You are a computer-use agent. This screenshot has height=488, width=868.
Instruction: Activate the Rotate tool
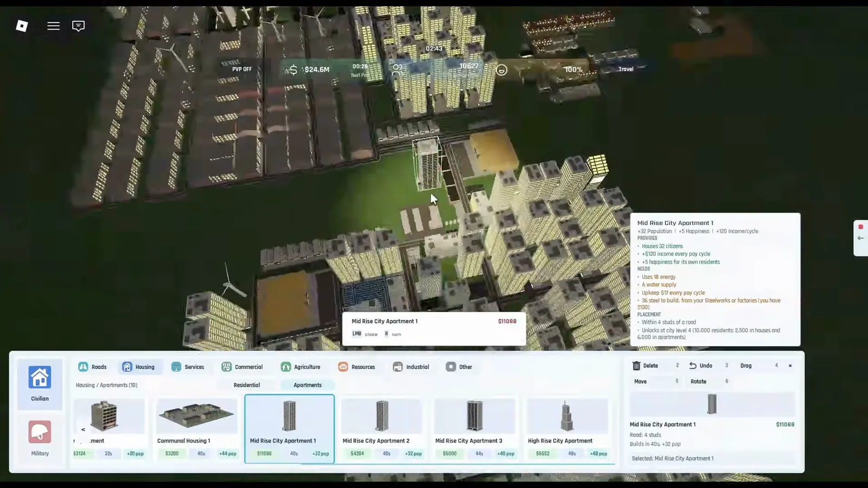tap(698, 382)
